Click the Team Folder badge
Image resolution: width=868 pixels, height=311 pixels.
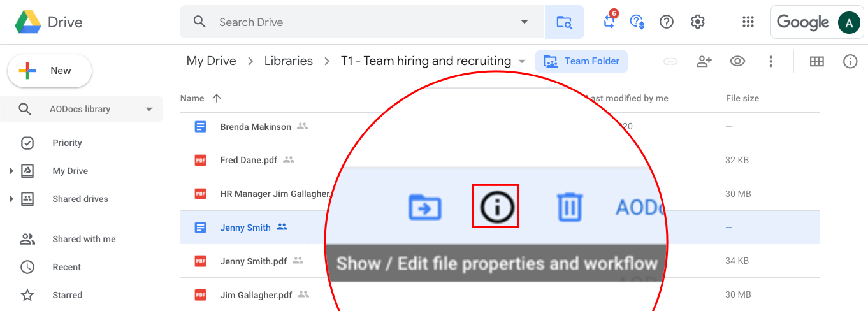coord(581,61)
